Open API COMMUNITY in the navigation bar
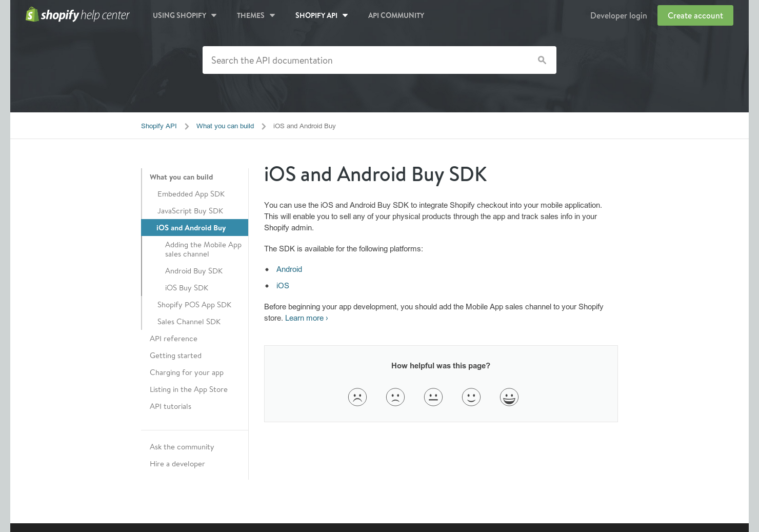 click(396, 15)
